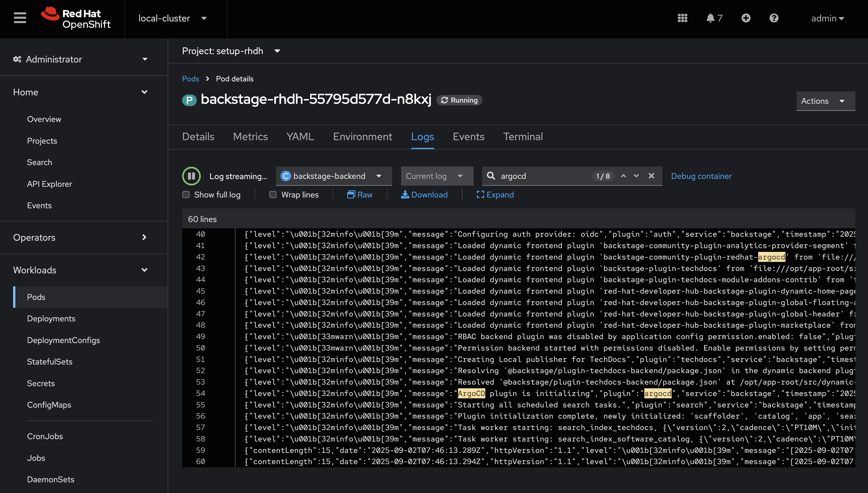Open the help question mark menu
This screenshot has height=493, width=868.
click(774, 18)
